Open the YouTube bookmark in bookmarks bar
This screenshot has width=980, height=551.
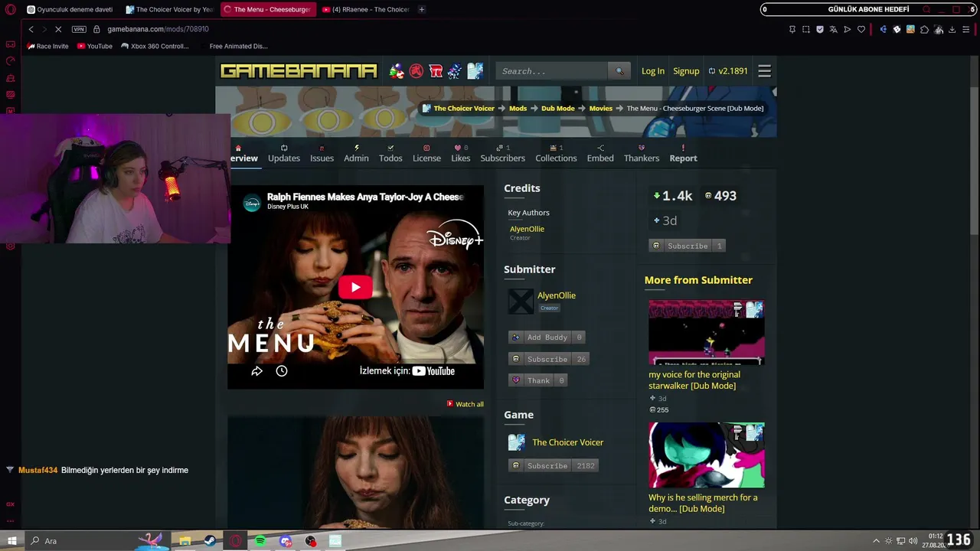pos(95,46)
